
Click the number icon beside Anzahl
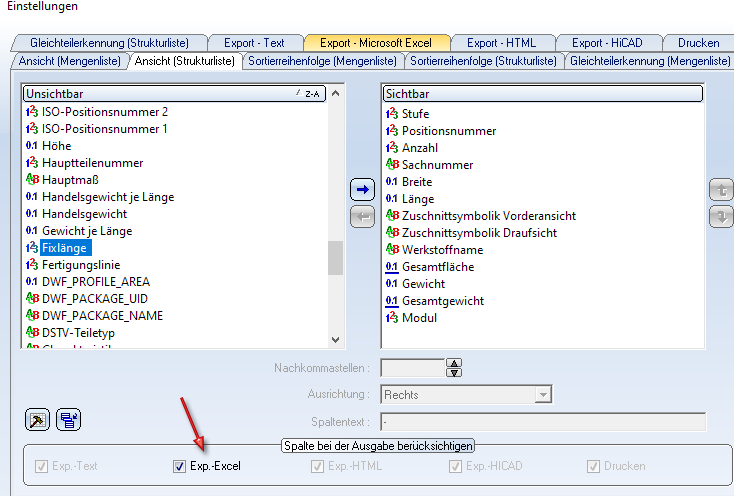(x=392, y=148)
